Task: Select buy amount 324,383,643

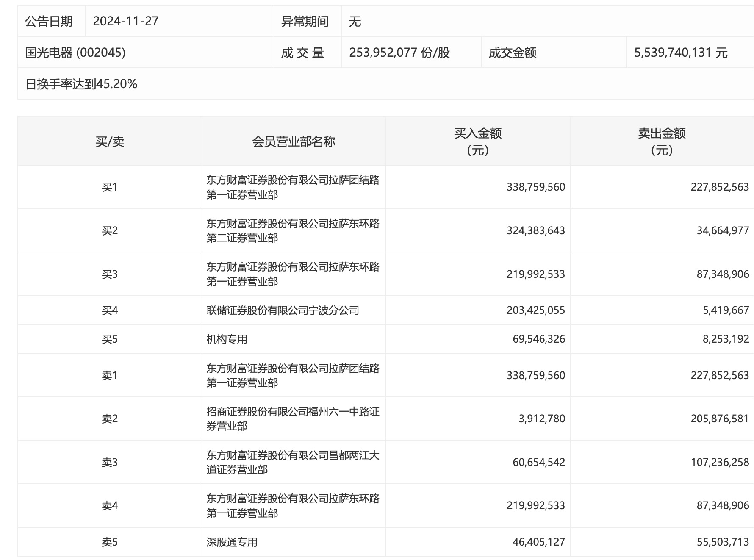Action: 536,230
